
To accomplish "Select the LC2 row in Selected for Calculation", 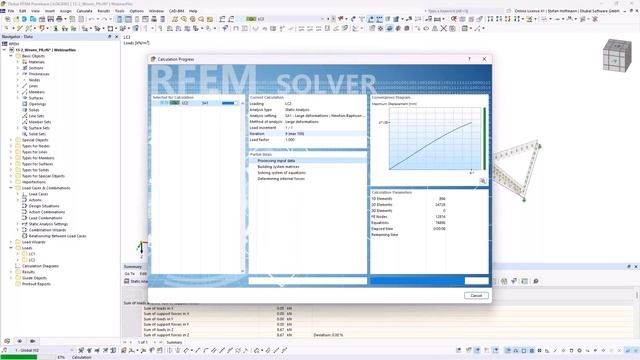I will tap(196, 103).
